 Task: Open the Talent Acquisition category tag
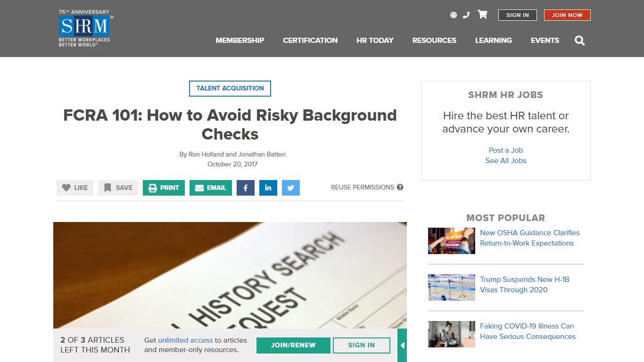(x=230, y=89)
